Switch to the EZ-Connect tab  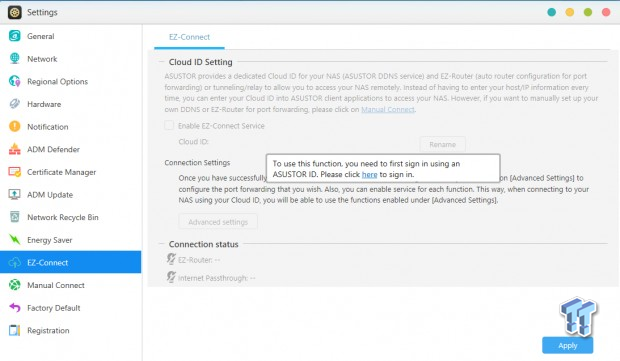(189, 37)
